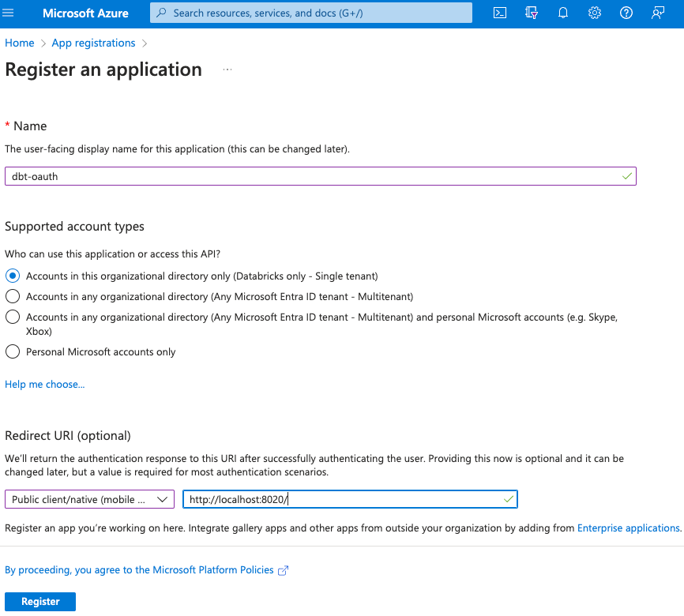Open the Feedback icon in the header

657,13
